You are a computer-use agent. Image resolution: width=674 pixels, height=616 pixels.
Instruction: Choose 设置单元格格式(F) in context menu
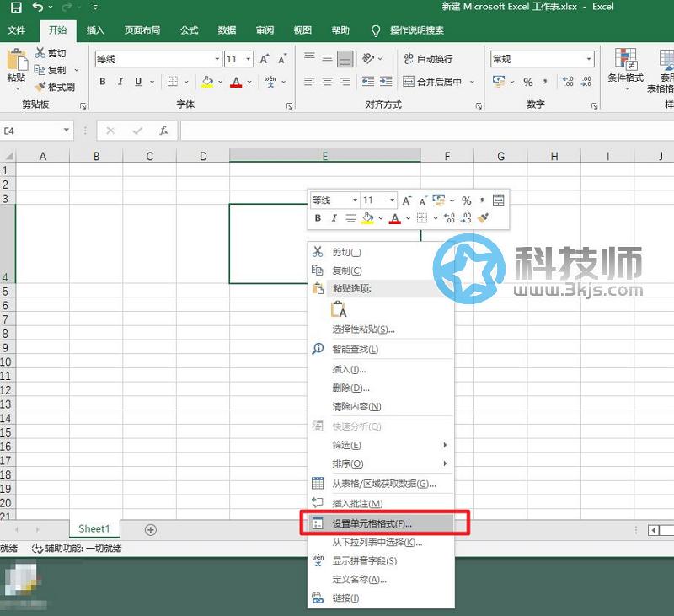(382, 523)
